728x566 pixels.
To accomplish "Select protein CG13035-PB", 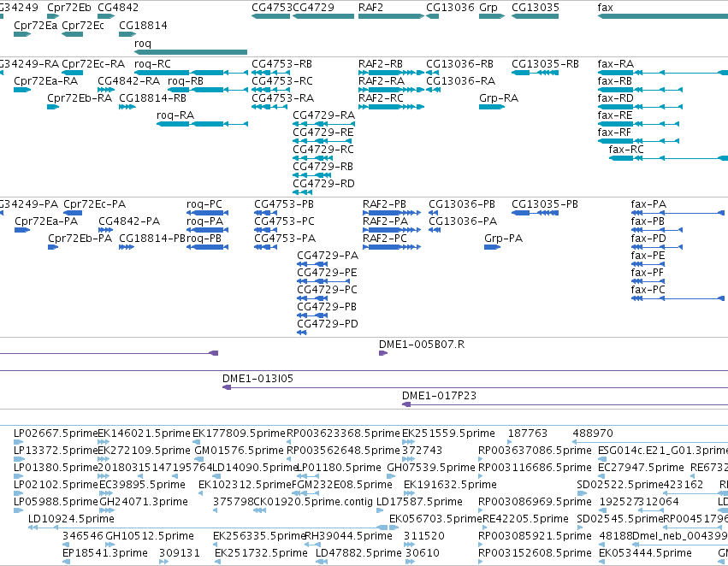I will 535,213.
